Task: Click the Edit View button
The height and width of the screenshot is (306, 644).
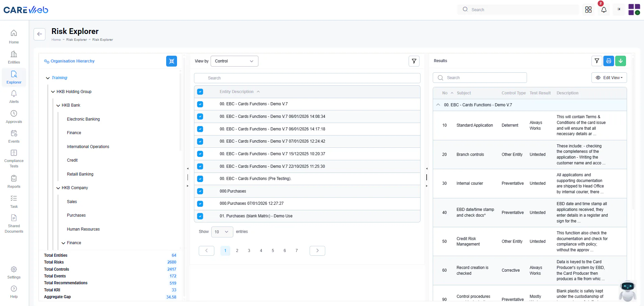Action: (x=609, y=78)
